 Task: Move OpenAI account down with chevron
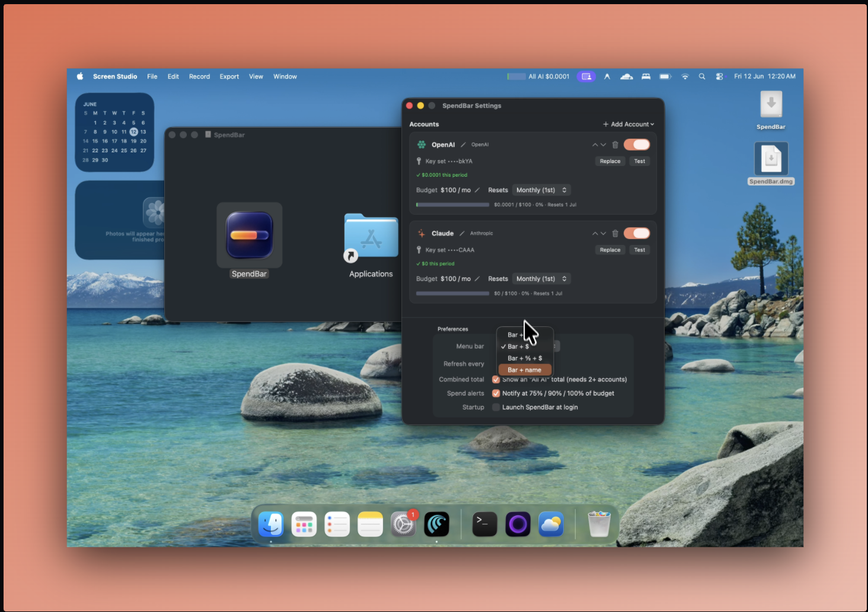(604, 145)
